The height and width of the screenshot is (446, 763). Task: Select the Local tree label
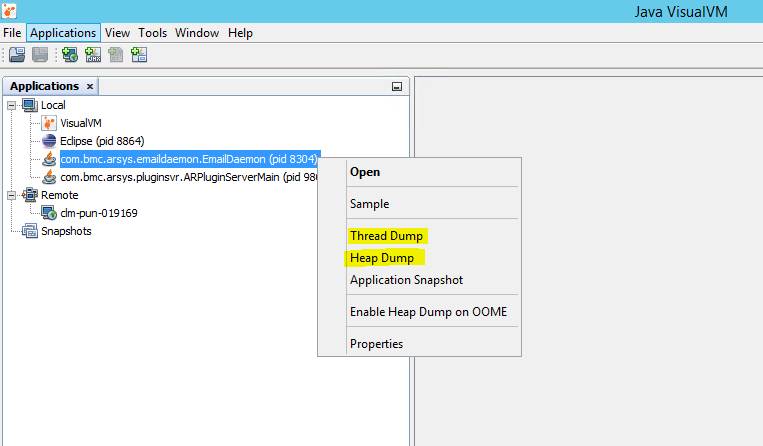click(x=53, y=105)
